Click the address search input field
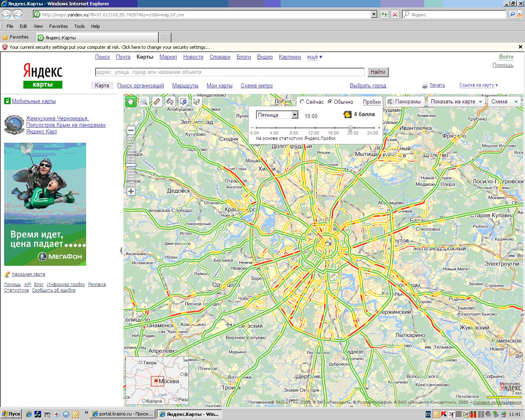 (230, 72)
